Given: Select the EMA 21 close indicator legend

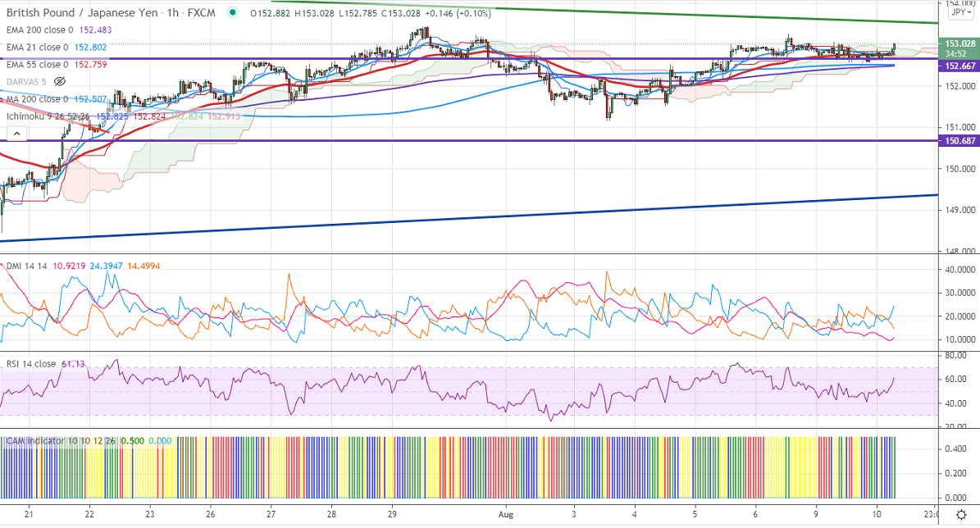Looking at the screenshot, I should pyautogui.click(x=37, y=48).
